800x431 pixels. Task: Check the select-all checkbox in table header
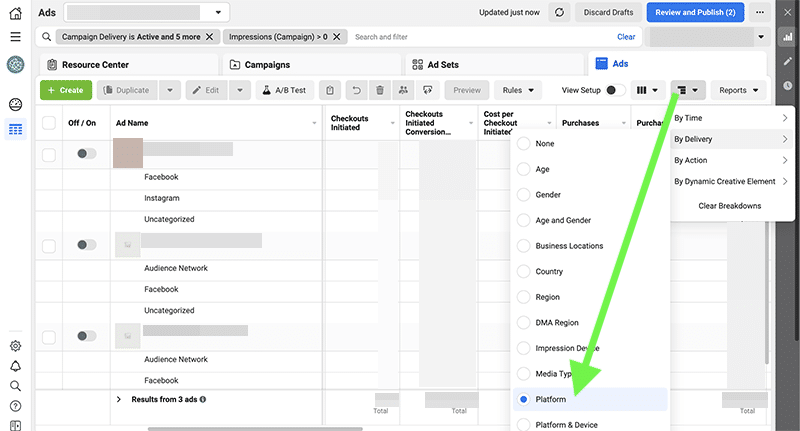tap(49, 123)
